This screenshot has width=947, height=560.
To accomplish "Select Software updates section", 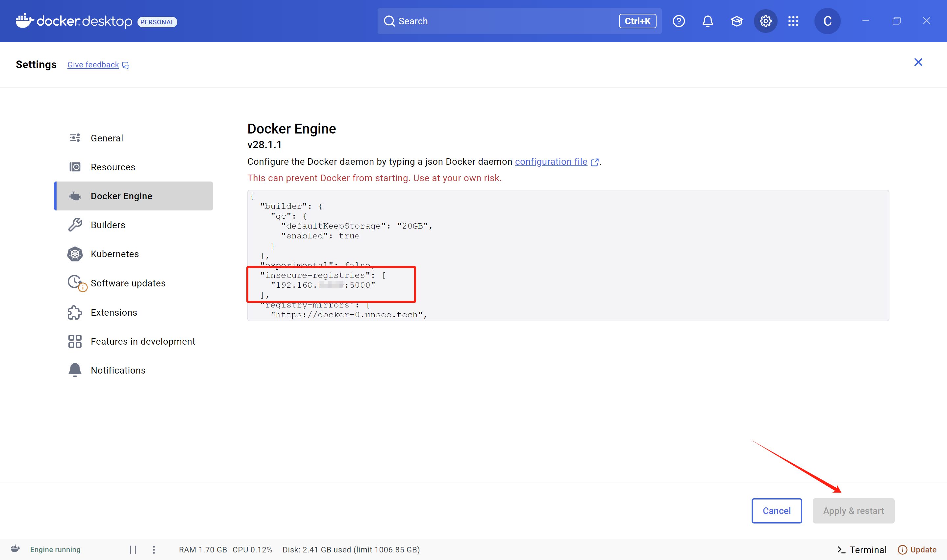I will pos(128,283).
